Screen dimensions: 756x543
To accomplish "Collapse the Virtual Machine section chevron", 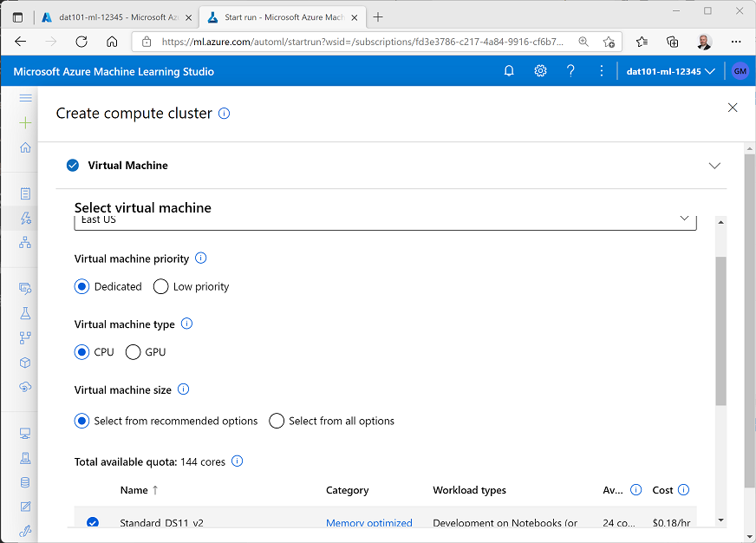I will click(x=714, y=165).
